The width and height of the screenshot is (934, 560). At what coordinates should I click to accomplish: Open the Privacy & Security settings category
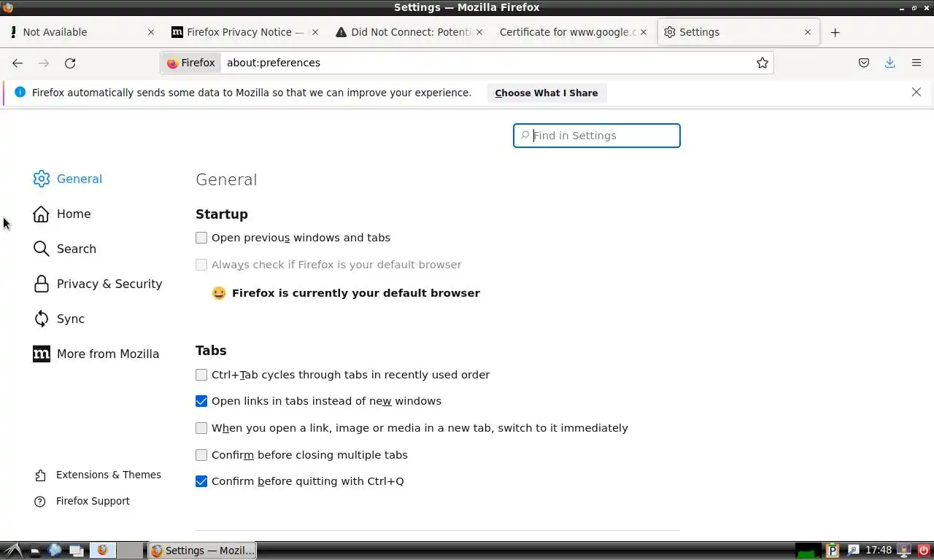[109, 284]
